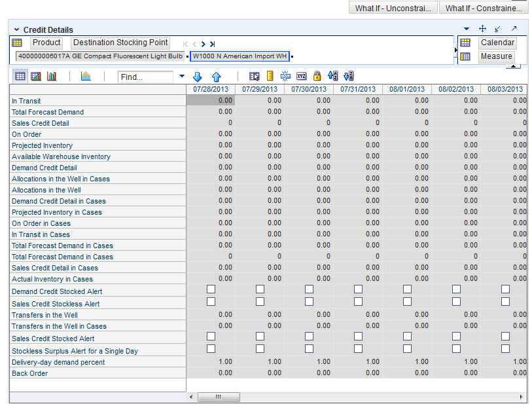Click the bar chart view icon
The width and height of the screenshot is (532, 404).
click(52, 76)
